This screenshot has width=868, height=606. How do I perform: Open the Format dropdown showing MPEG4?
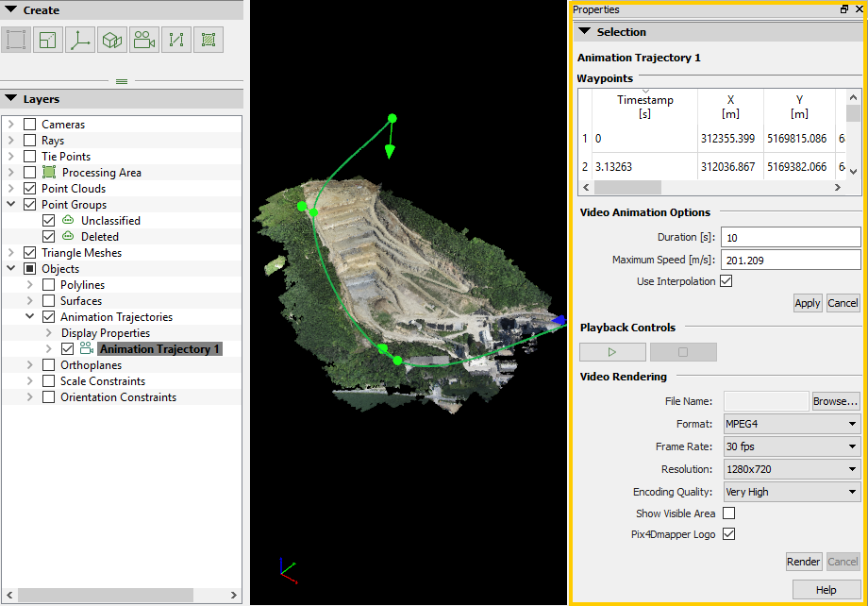(791, 424)
